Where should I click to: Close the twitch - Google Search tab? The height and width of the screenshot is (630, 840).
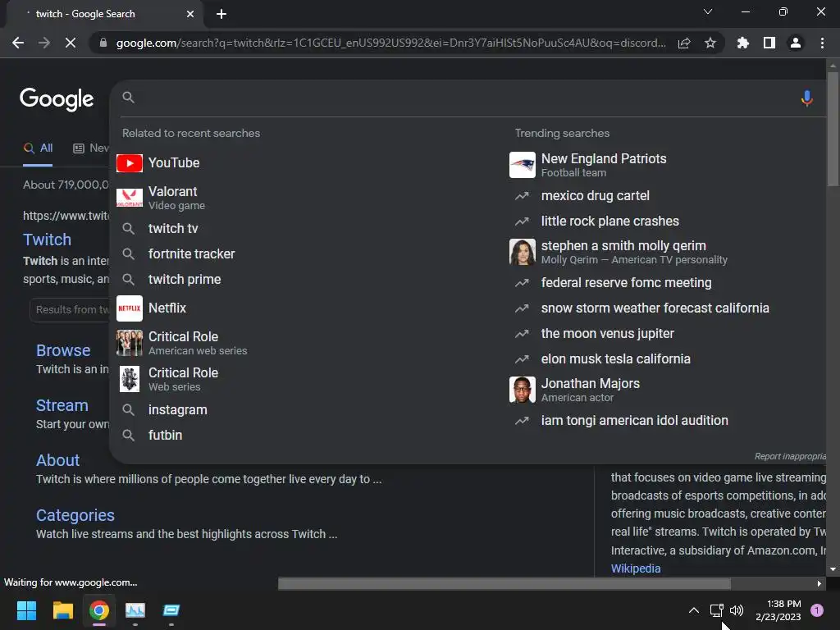190,14
